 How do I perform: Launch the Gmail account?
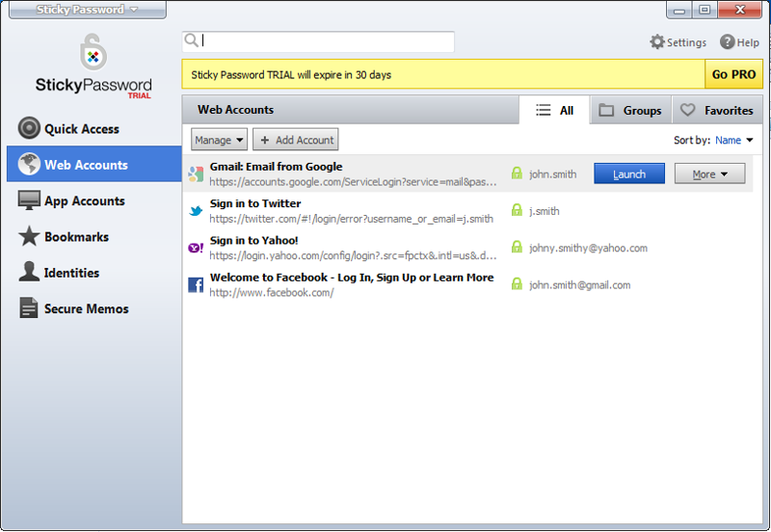pos(629,174)
